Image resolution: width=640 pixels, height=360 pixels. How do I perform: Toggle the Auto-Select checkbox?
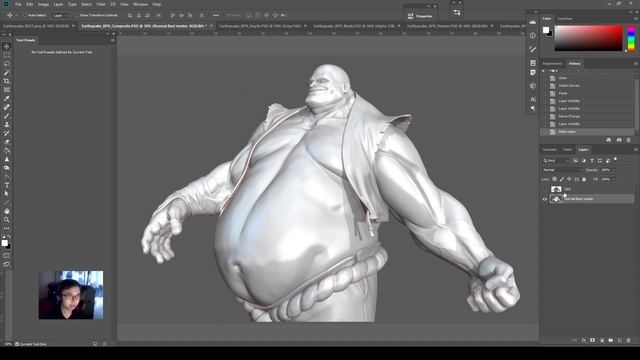[x=25, y=16]
